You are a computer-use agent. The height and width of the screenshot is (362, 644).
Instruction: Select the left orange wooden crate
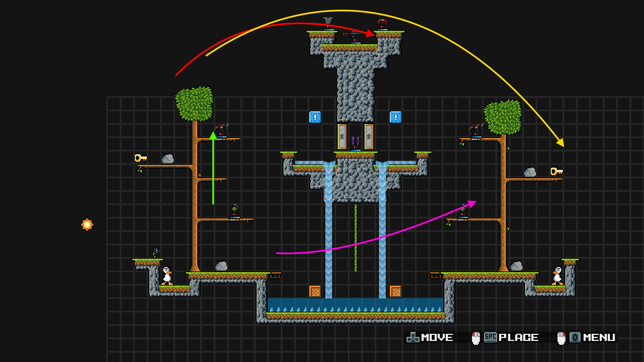pyautogui.click(x=315, y=292)
